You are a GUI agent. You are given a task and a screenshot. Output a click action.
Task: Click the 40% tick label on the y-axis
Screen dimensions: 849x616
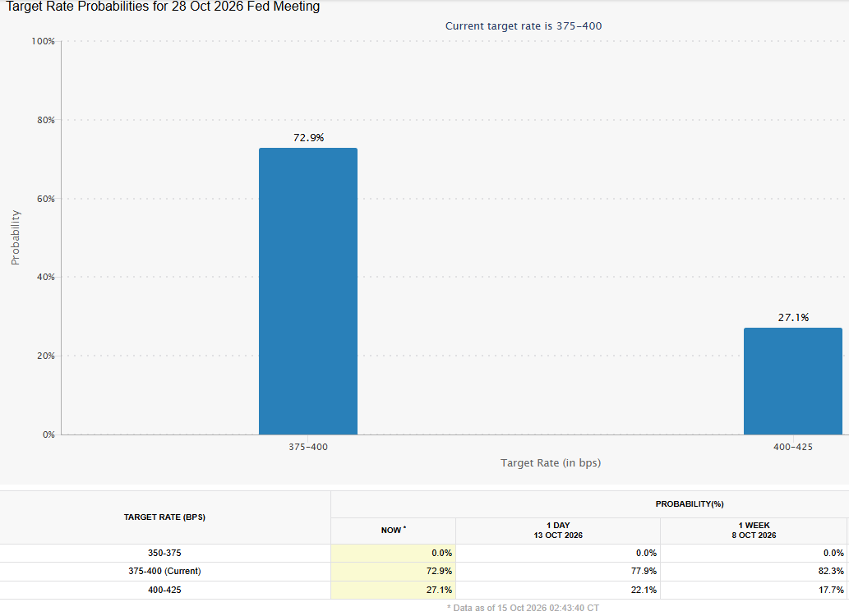[x=45, y=277]
